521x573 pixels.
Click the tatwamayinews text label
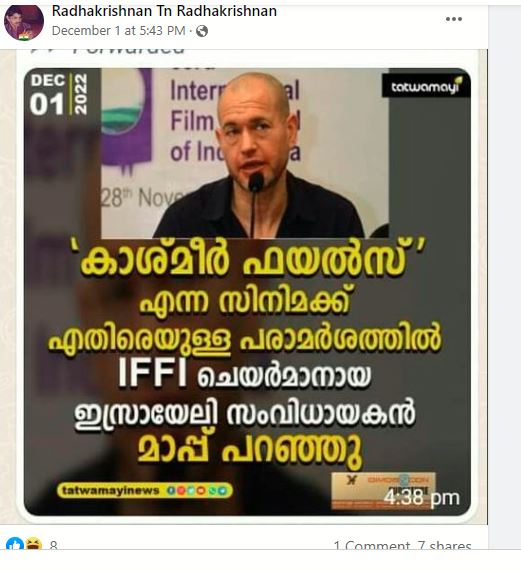click(x=110, y=490)
